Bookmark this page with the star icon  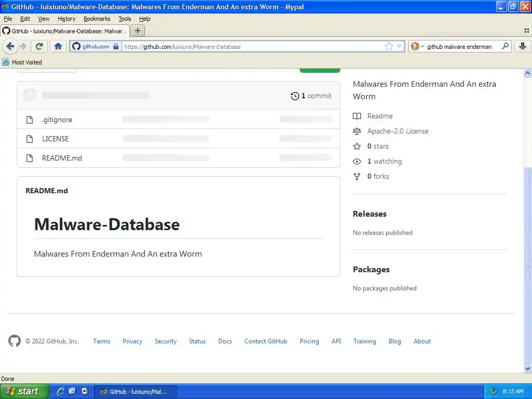point(389,46)
